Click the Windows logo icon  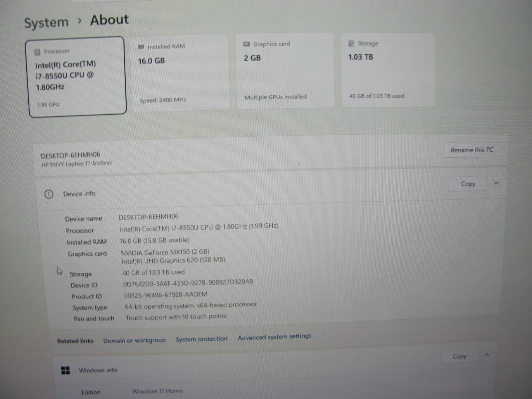[66, 370]
